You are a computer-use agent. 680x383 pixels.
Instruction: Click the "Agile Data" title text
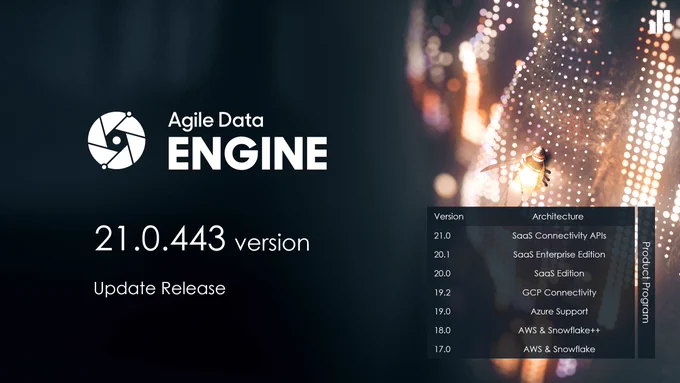216,120
